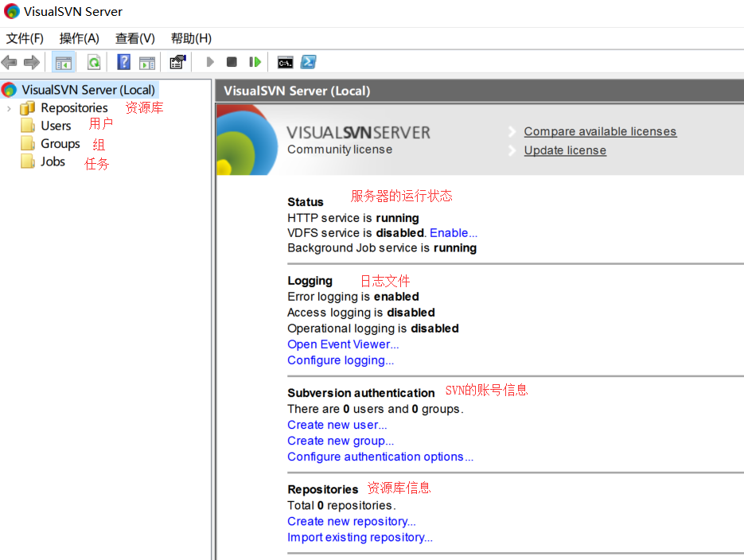Click Create new repository... link
This screenshot has height=560, width=744.
click(x=352, y=521)
